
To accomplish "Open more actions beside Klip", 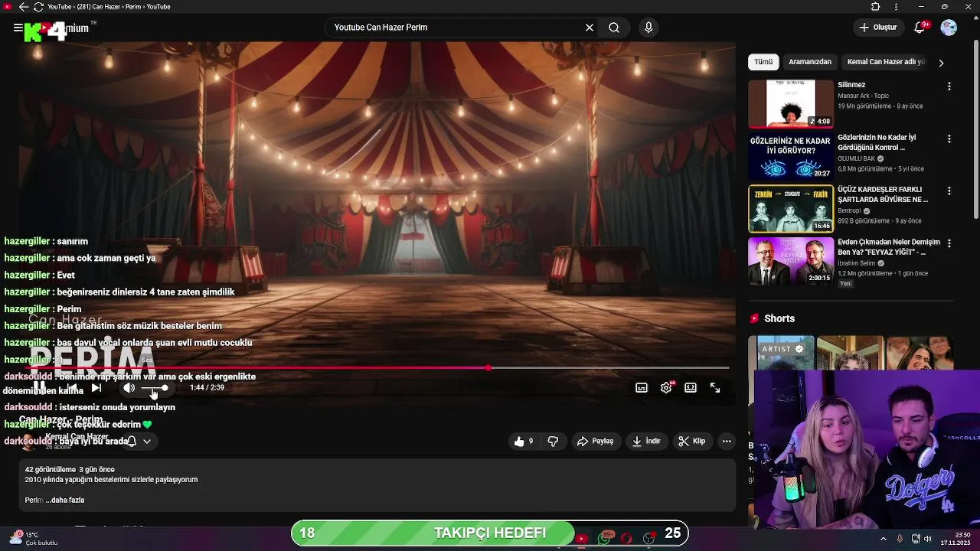I will [x=727, y=442].
